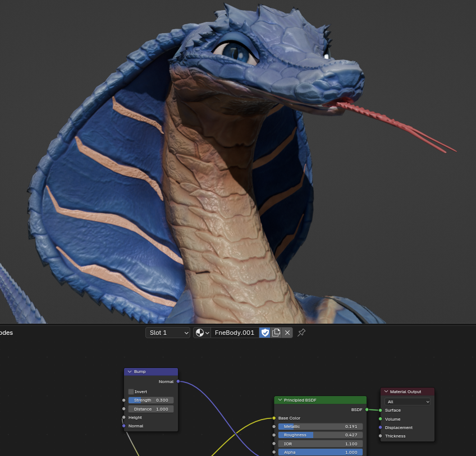This screenshot has height=456, width=476.
Task: Click the FneBody.001 material name field
Action: (x=235, y=333)
